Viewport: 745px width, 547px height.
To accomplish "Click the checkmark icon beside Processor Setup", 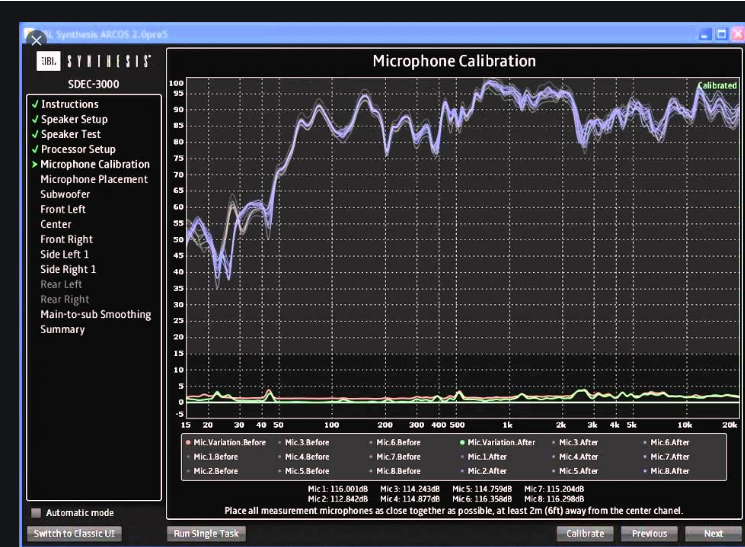I will coord(35,149).
